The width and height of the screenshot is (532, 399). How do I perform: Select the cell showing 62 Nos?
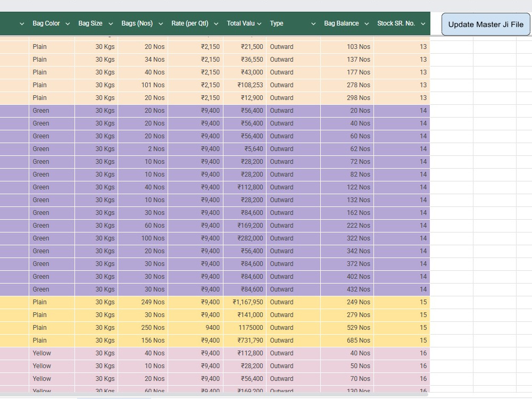347,149
